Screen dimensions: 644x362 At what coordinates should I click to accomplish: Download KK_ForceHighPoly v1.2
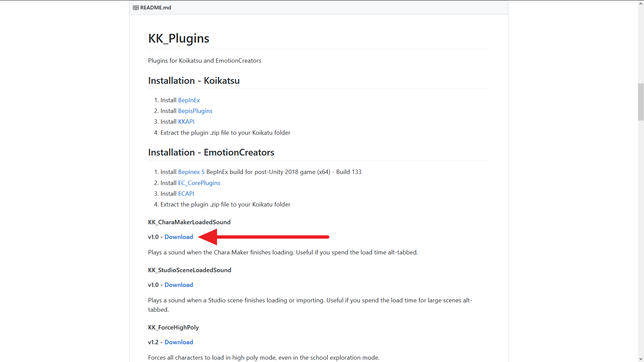click(x=179, y=342)
